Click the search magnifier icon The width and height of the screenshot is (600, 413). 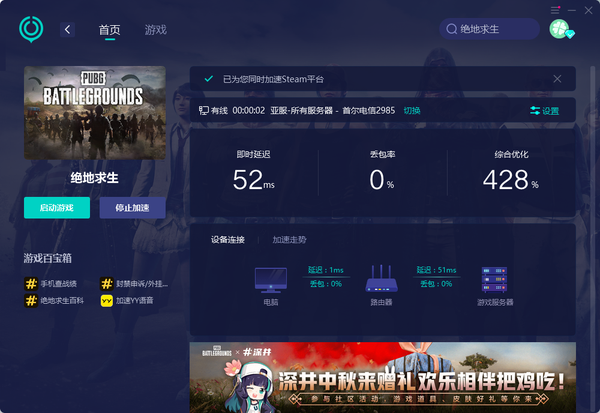pos(452,29)
